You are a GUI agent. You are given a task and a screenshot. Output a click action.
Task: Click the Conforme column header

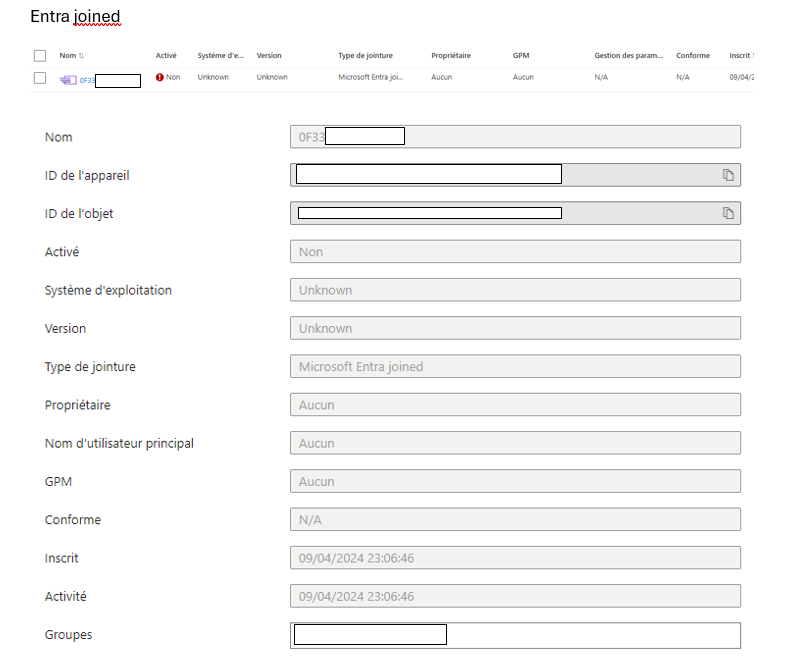click(693, 56)
